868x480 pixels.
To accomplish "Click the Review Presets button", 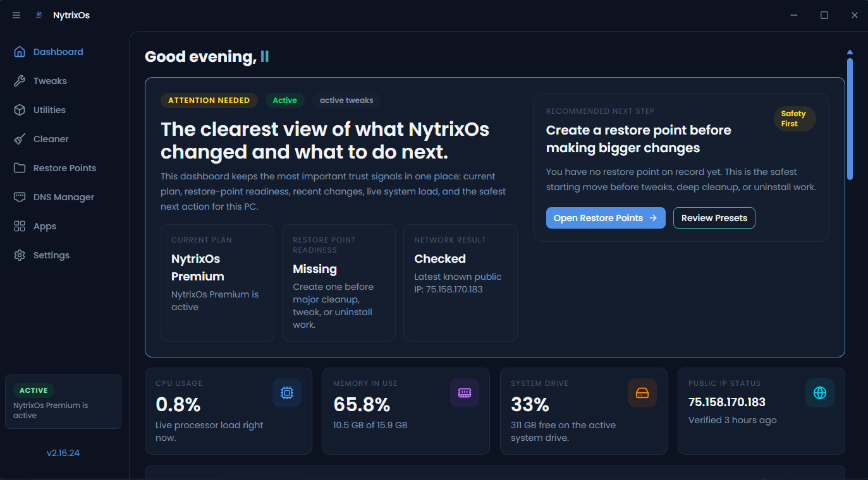I will [x=714, y=217].
